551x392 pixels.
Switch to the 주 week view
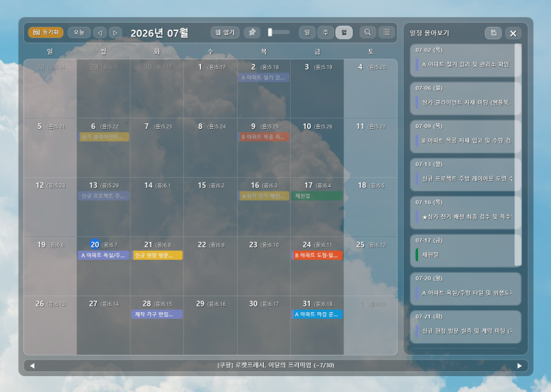pyautogui.click(x=325, y=32)
